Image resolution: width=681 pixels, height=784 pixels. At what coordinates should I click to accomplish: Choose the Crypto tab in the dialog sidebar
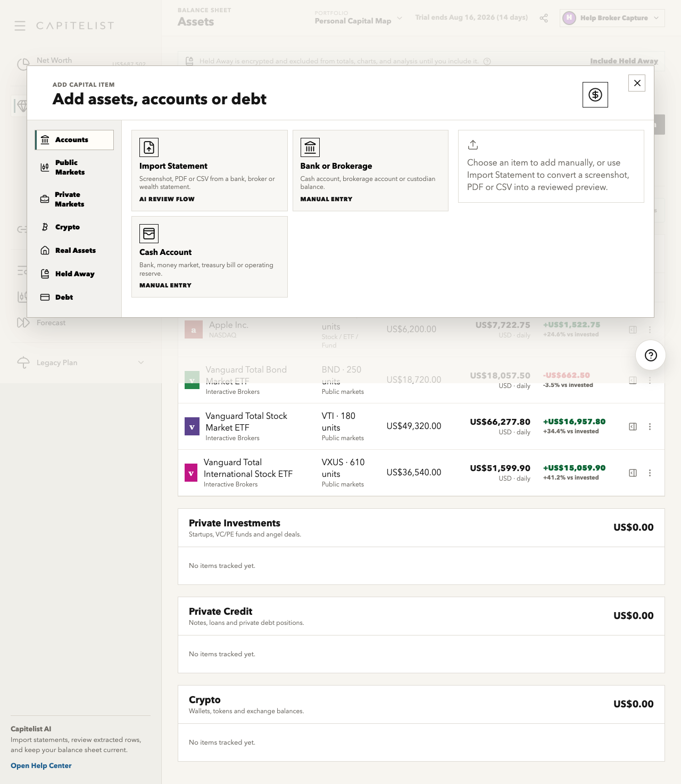pos(74,227)
